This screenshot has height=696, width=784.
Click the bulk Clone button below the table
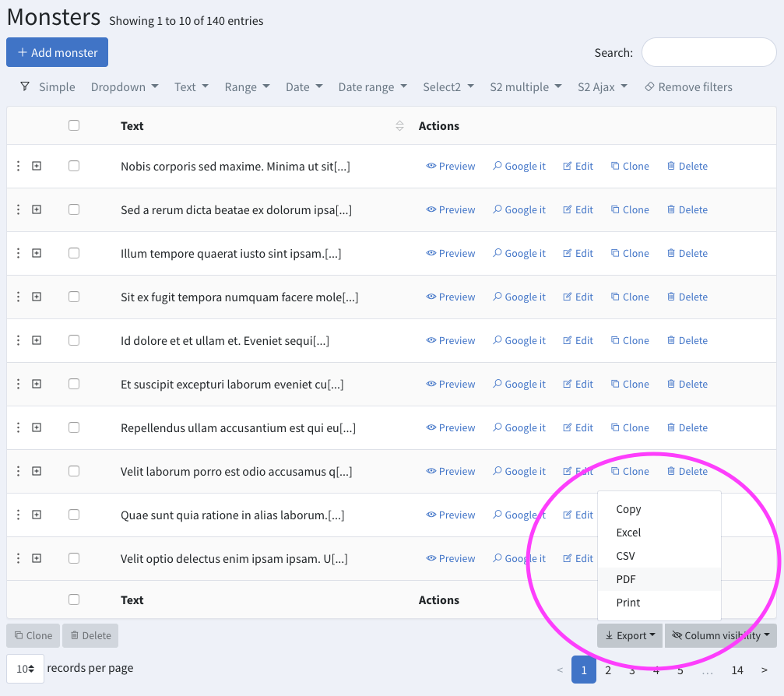click(33, 635)
